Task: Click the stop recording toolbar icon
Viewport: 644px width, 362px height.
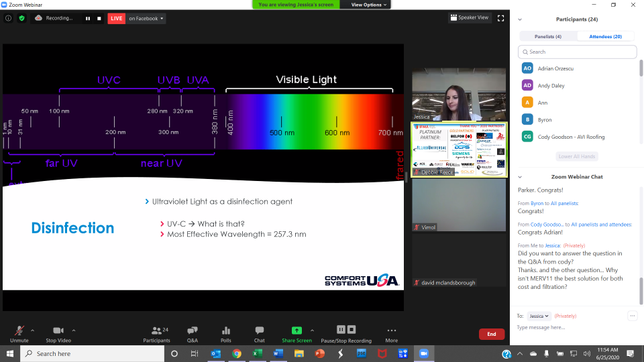Action: [x=352, y=330]
